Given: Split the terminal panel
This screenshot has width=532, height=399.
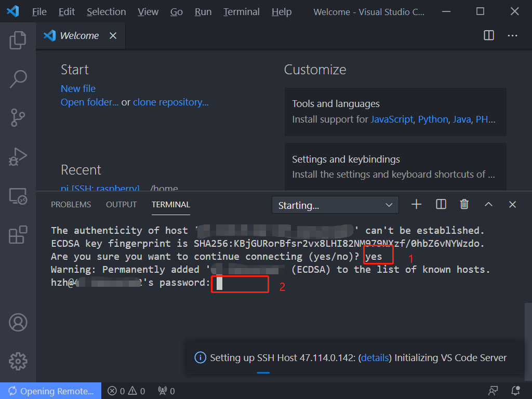Looking at the screenshot, I should point(441,204).
